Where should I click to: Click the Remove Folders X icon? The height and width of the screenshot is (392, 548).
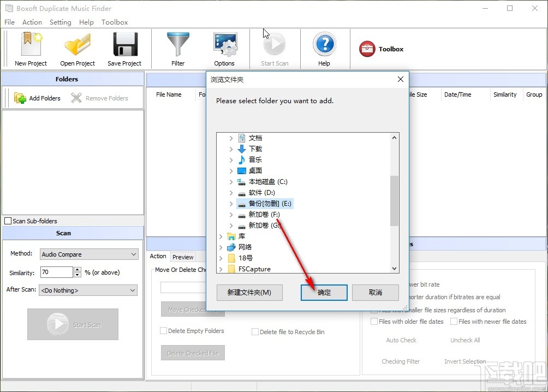[x=76, y=98]
